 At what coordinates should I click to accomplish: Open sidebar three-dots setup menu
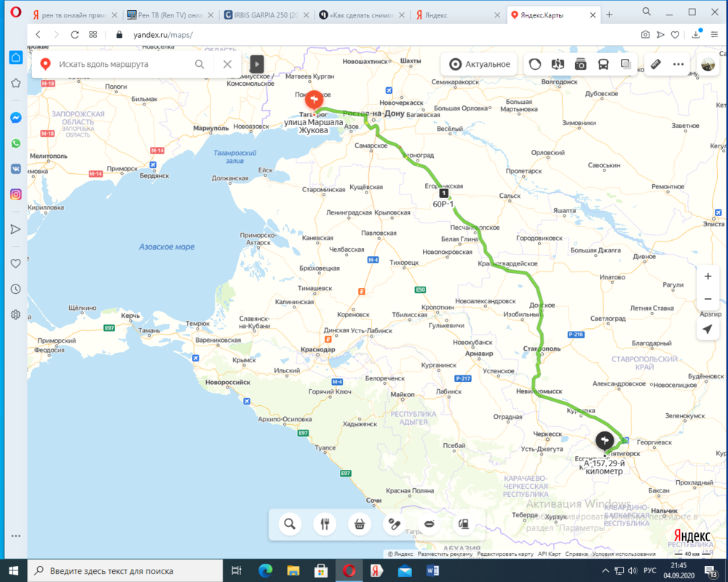16,535
